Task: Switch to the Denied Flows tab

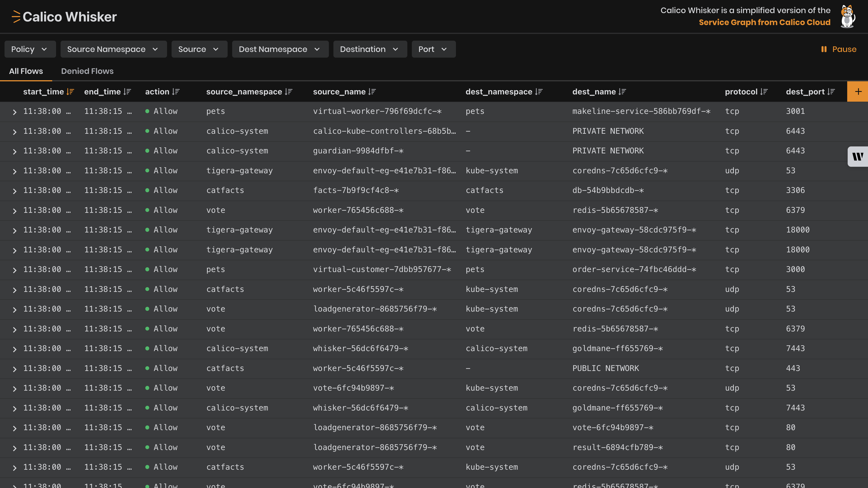Action: click(x=87, y=71)
